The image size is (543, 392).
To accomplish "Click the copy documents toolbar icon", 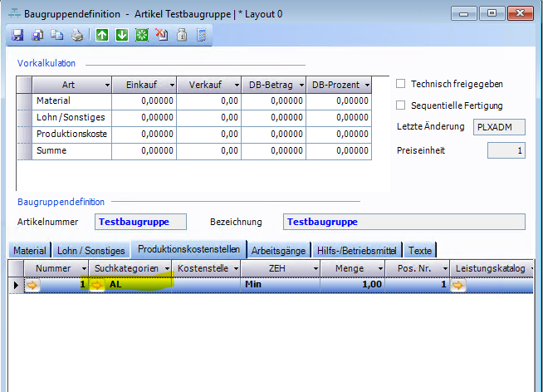I will coord(57,35).
